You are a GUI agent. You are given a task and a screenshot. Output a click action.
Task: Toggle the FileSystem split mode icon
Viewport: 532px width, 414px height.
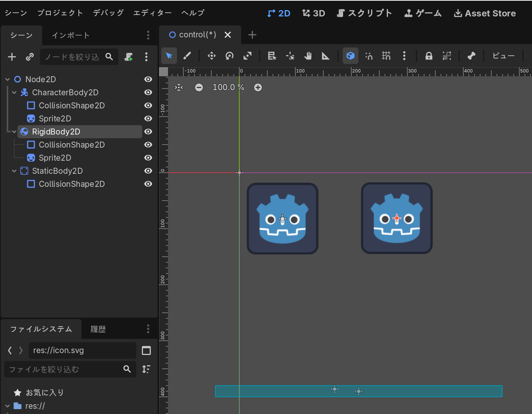click(x=146, y=350)
